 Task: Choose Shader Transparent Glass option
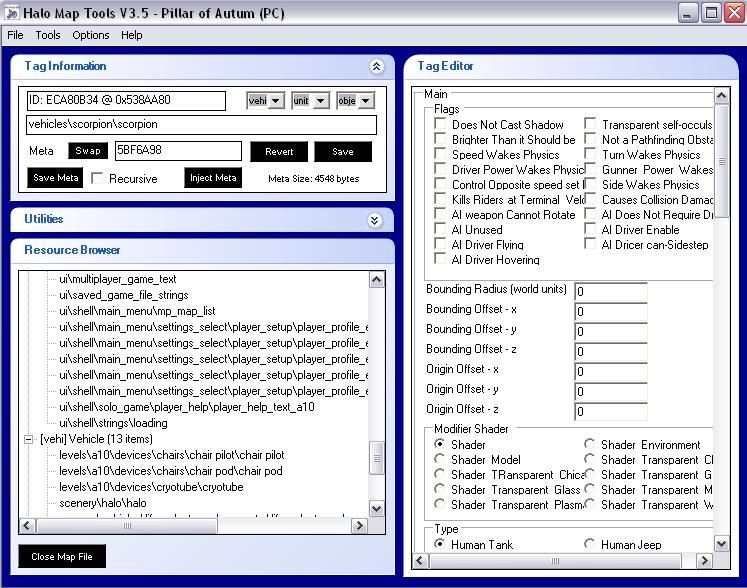[439, 489]
